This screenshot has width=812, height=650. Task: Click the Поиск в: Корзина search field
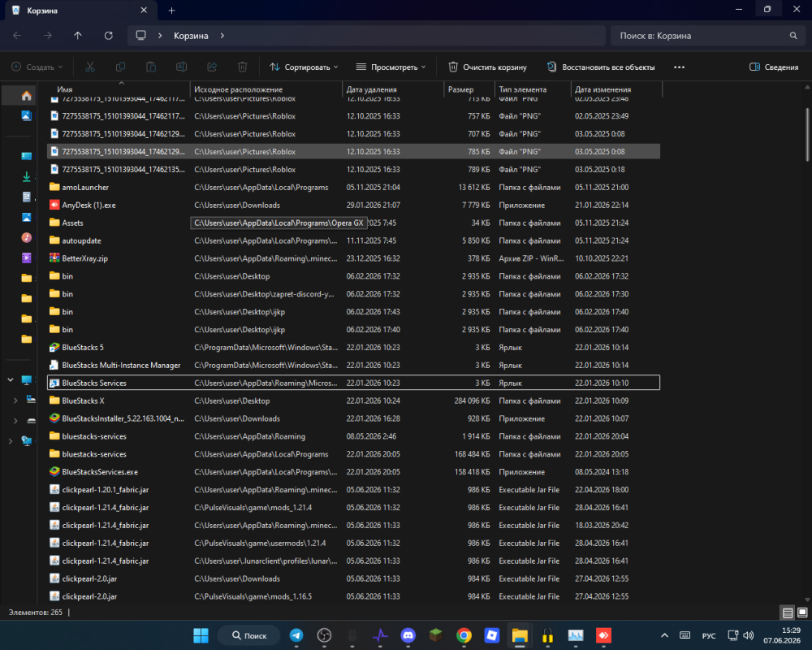(707, 36)
